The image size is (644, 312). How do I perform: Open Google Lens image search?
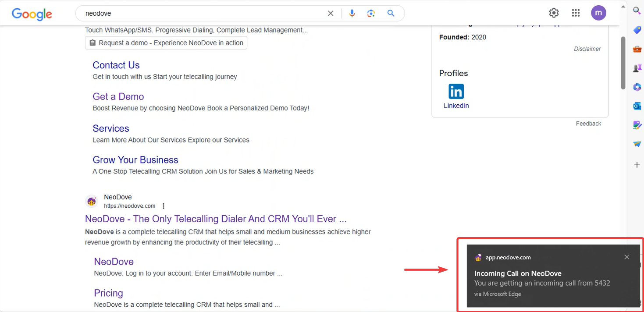371,14
